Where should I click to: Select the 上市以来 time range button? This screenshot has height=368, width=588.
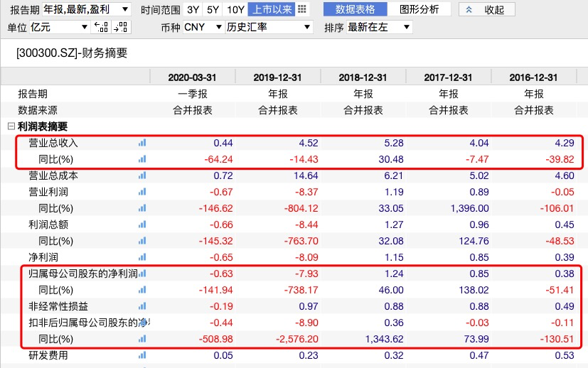click(271, 9)
